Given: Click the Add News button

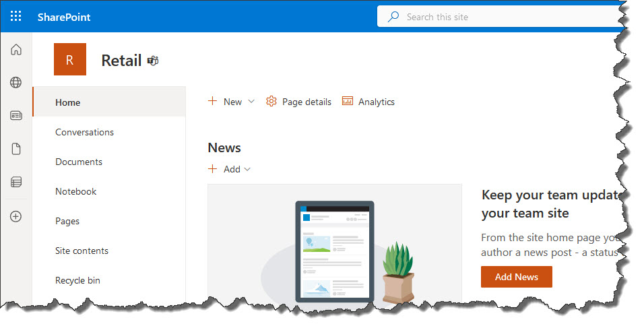Looking at the screenshot, I should (517, 277).
